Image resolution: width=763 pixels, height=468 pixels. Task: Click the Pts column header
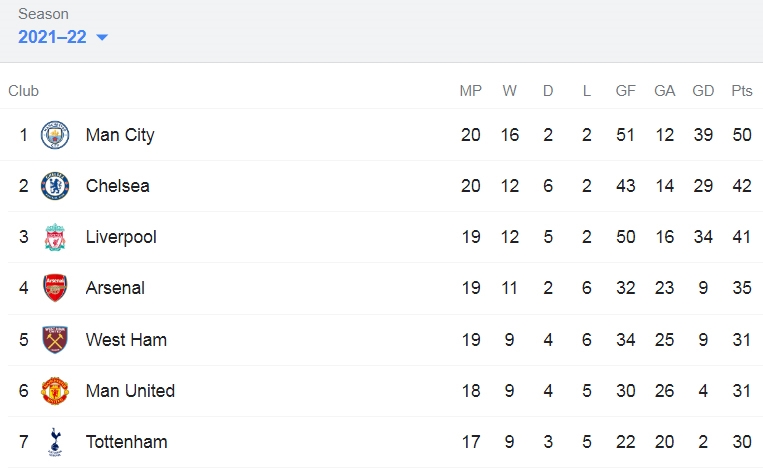pos(742,90)
